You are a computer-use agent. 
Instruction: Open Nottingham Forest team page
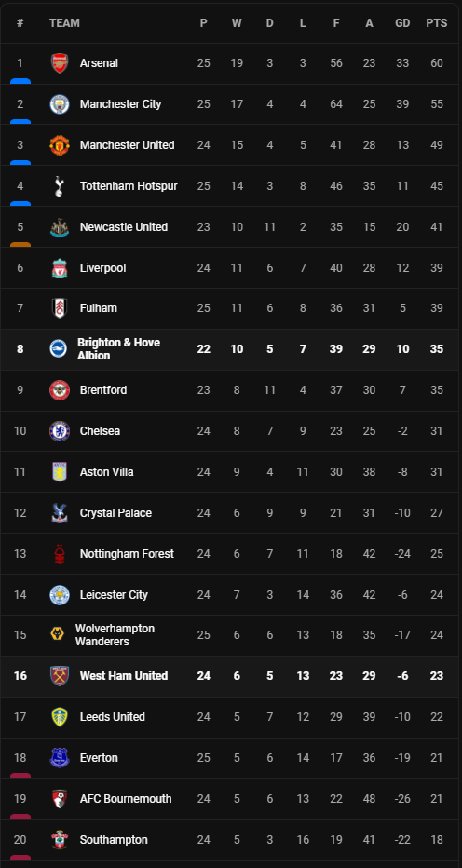coord(127,554)
